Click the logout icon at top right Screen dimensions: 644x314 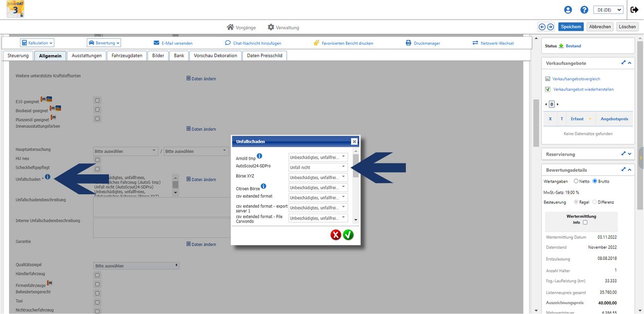coord(634,9)
